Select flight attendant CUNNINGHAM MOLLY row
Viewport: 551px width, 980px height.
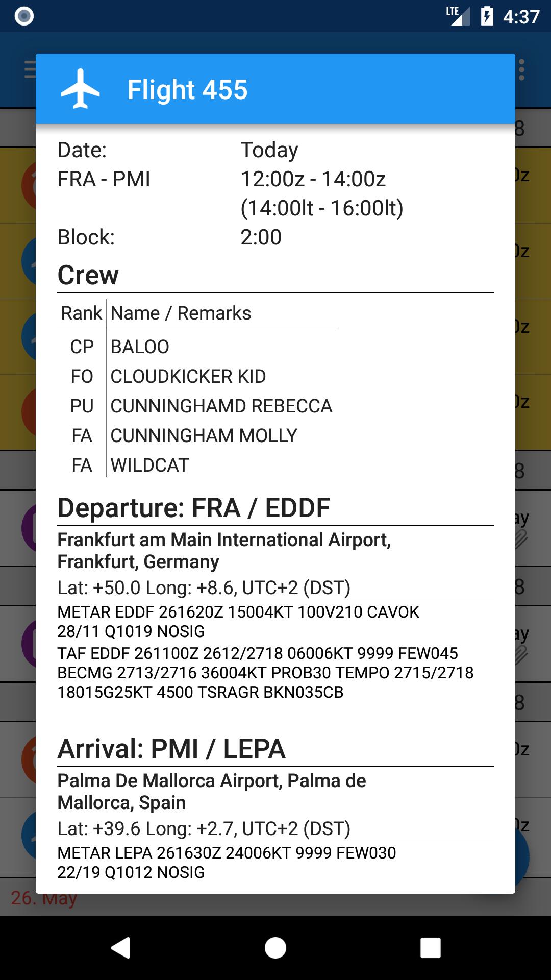point(196,436)
